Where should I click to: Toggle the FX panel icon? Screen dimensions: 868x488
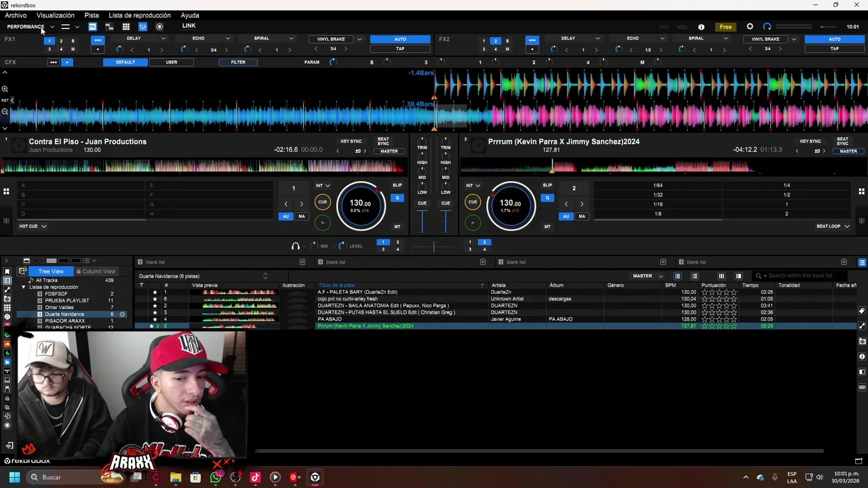pyautogui.click(x=92, y=26)
